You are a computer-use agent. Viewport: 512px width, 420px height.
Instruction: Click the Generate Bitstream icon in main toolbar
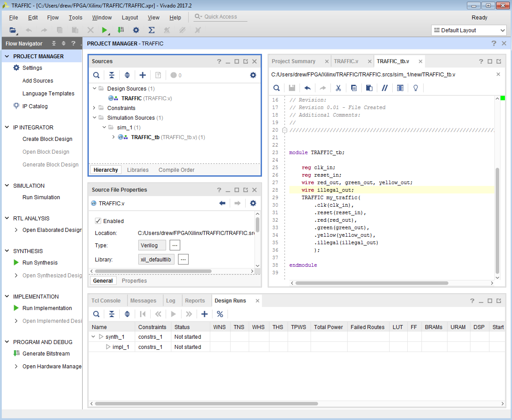coord(121,30)
